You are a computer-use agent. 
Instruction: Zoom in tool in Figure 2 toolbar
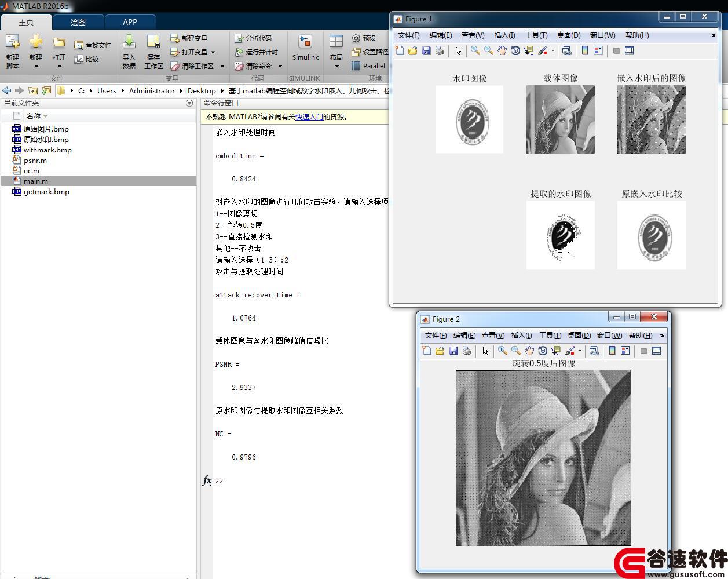click(503, 351)
